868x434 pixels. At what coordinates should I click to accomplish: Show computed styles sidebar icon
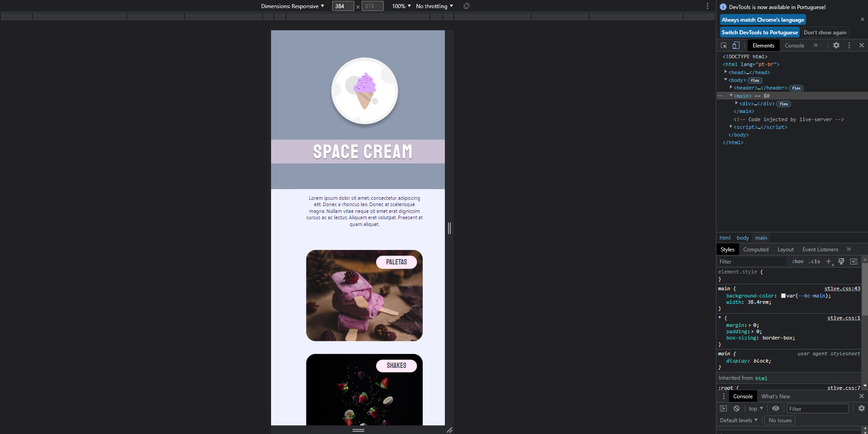854,261
